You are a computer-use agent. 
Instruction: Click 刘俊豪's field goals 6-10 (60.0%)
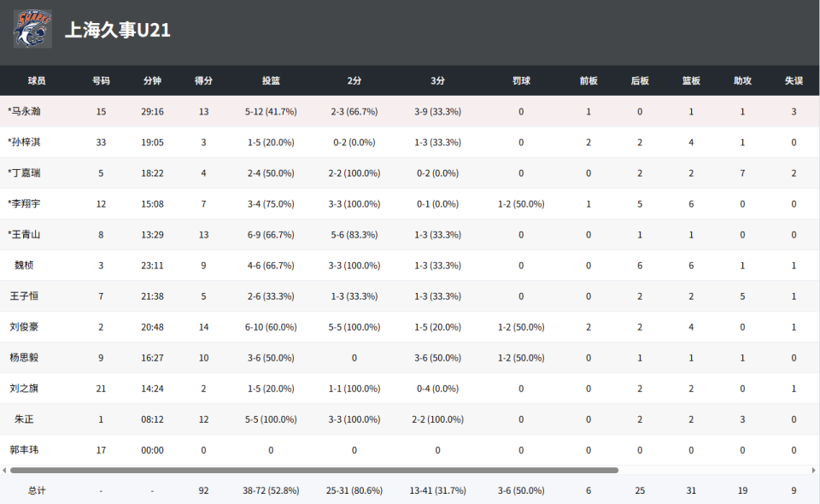click(x=271, y=327)
